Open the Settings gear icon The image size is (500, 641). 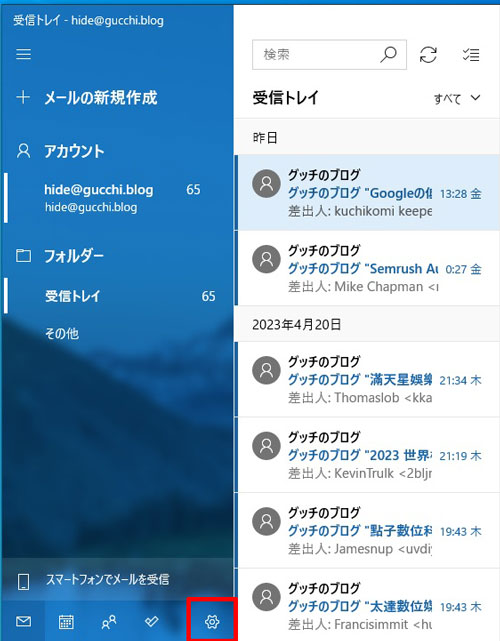(212, 621)
